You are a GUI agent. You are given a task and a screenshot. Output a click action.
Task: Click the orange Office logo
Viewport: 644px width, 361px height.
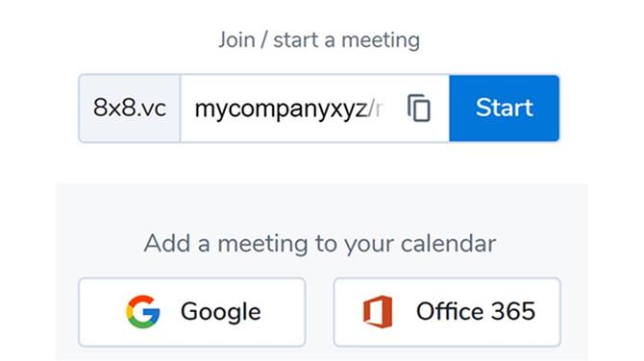coord(378,312)
